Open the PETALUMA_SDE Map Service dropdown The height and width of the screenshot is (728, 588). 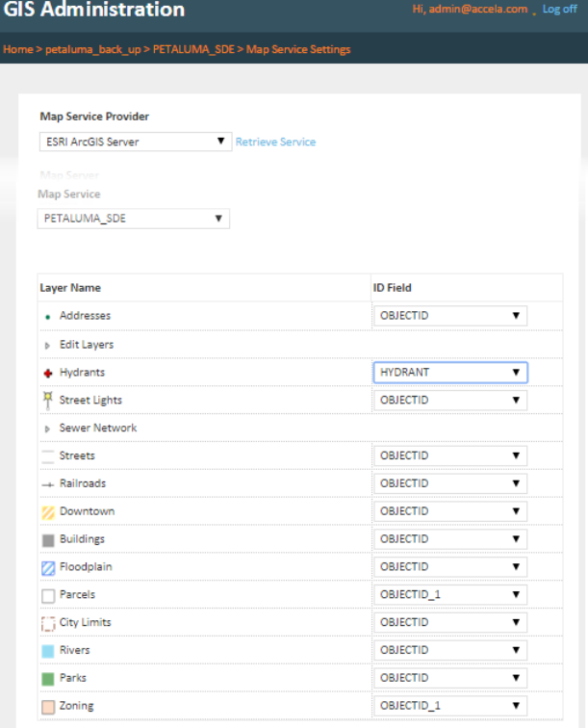point(135,219)
